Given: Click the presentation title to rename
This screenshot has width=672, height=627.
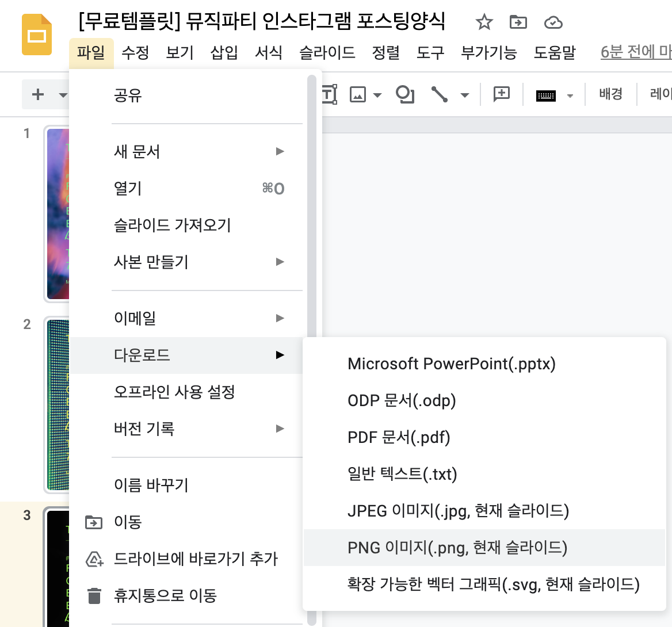Looking at the screenshot, I should [262, 21].
